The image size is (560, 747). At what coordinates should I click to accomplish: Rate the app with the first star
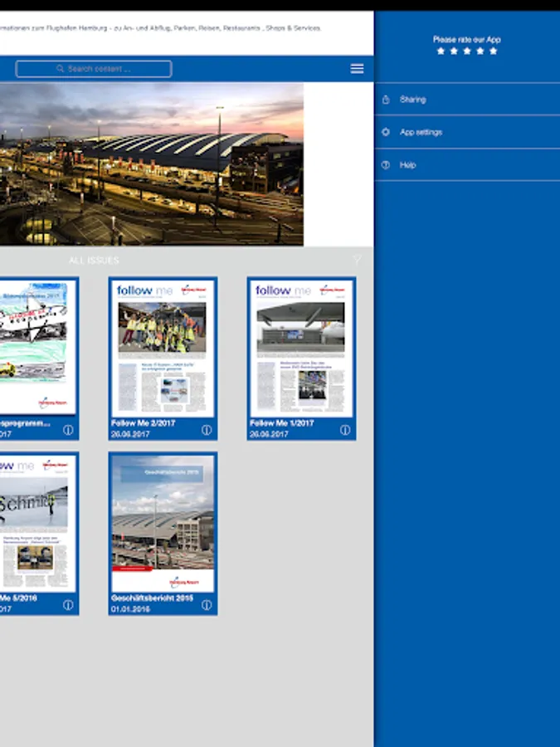pyautogui.click(x=441, y=51)
